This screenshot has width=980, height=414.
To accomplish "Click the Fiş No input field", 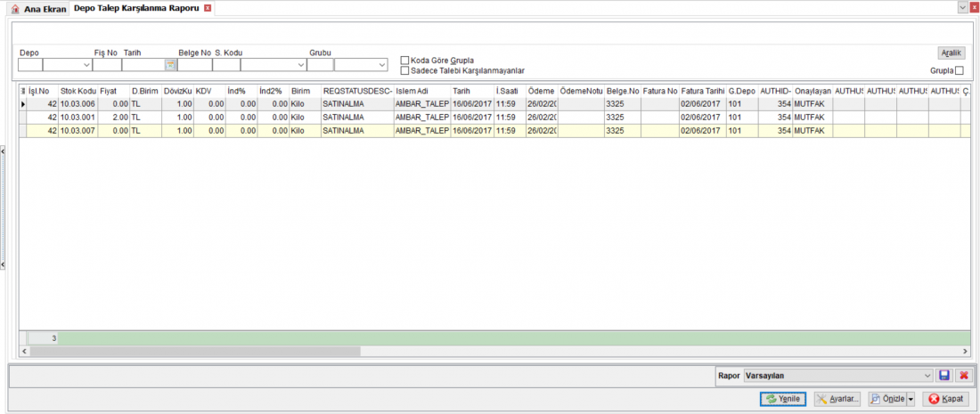I will coord(107,64).
